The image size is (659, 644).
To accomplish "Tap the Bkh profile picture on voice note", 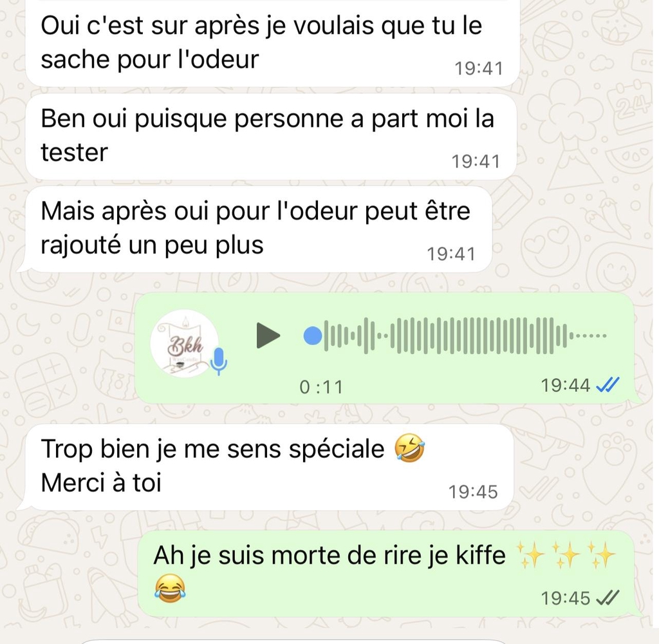I will coord(185,344).
